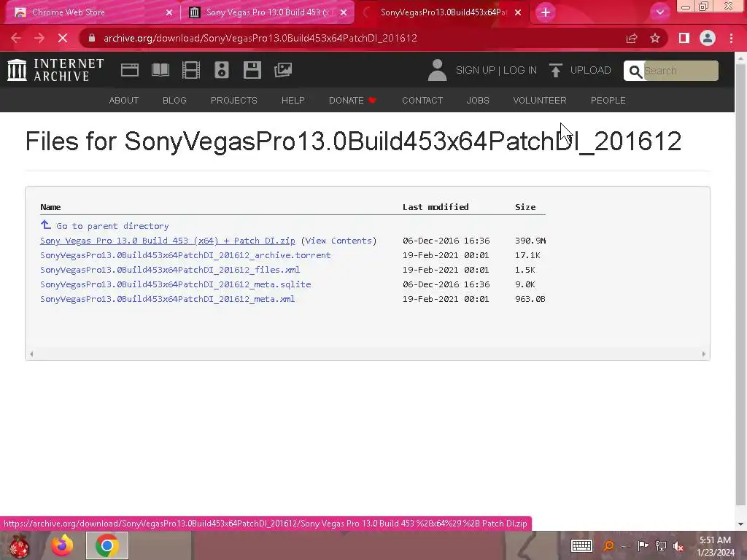
Task: Open the _meta.sqlite link
Action: point(175,284)
